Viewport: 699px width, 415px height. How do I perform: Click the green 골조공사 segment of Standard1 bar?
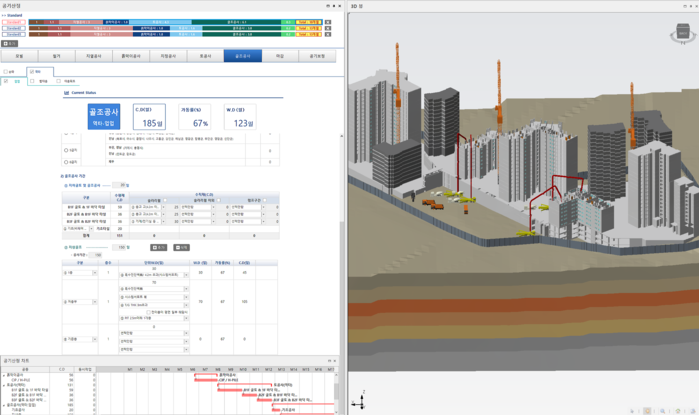point(237,22)
